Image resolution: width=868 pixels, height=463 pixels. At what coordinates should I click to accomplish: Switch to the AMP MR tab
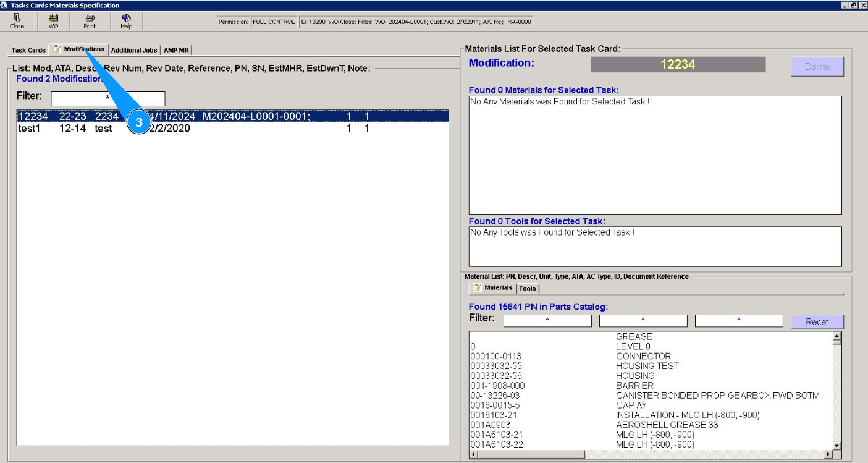176,50
